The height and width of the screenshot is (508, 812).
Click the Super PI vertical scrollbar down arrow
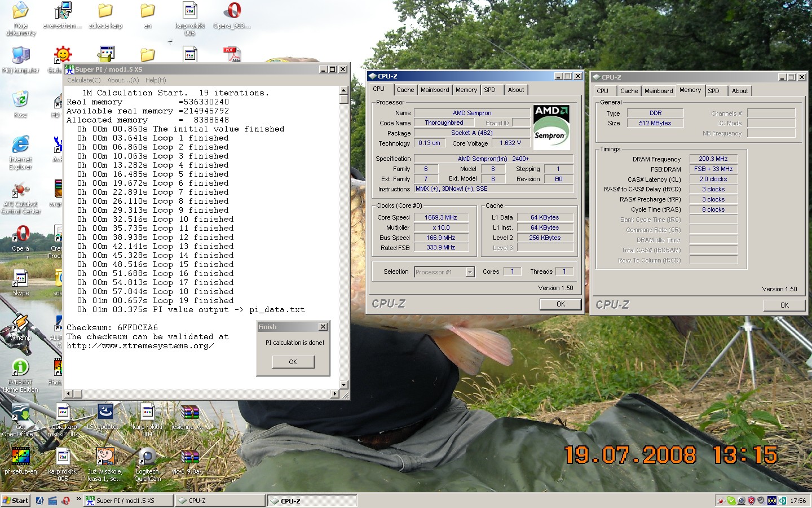pyautogui.click(x=343, y=385)
